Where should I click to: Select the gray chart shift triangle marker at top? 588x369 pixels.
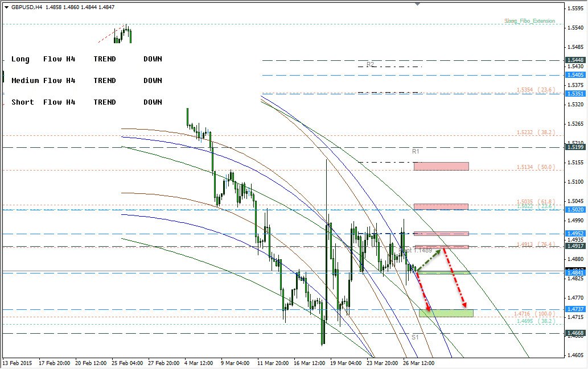[417, 4]
